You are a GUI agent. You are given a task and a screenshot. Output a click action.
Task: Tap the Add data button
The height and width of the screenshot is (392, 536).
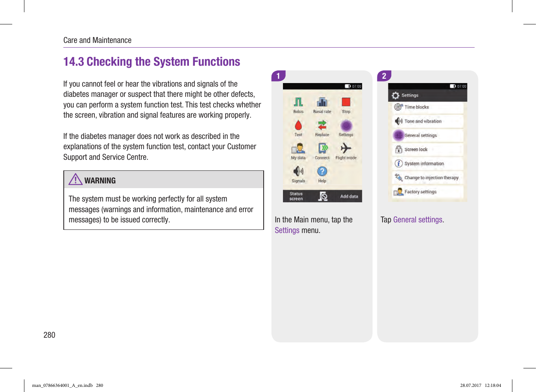[x=349, y=196]
